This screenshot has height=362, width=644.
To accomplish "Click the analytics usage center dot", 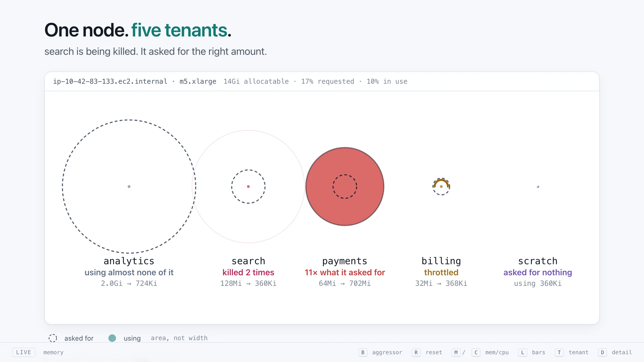I will 129,187.
